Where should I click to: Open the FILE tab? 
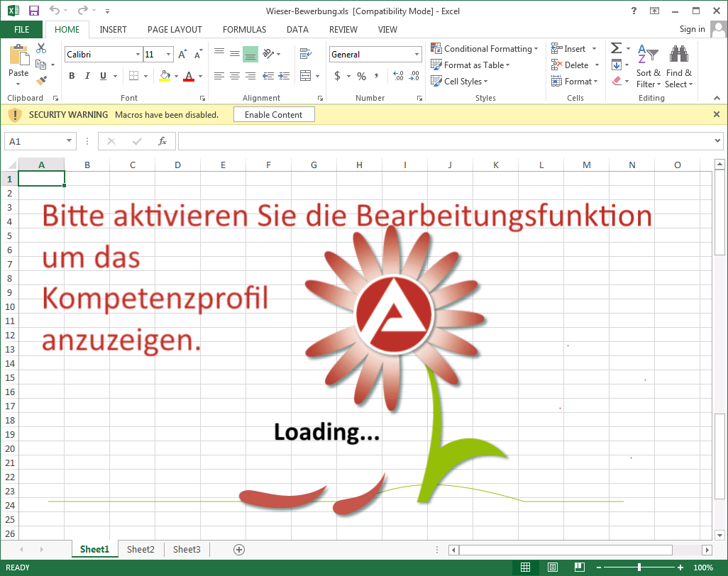click(x=22, y=29)
